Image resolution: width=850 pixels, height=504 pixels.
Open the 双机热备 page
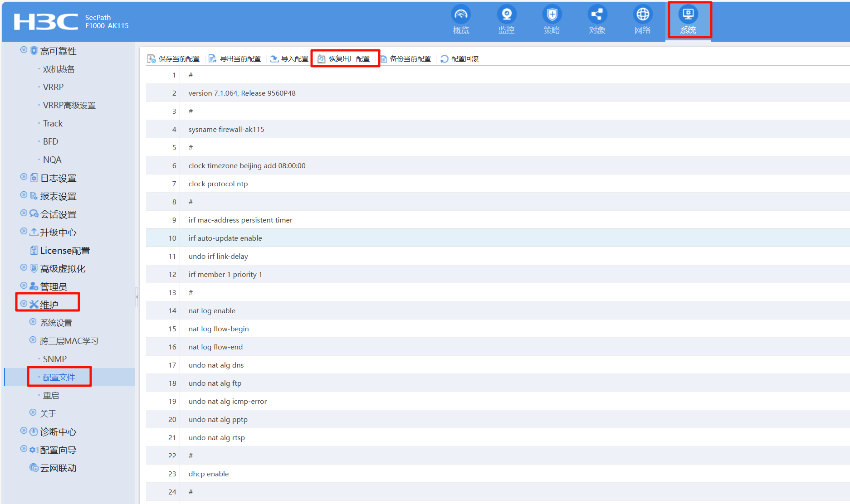click(59, 69)
